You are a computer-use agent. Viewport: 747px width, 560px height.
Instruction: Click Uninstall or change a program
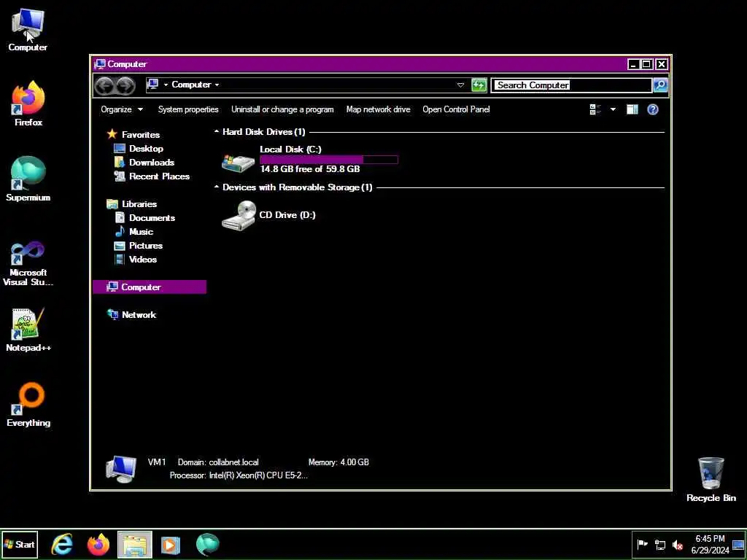[282, 109]
